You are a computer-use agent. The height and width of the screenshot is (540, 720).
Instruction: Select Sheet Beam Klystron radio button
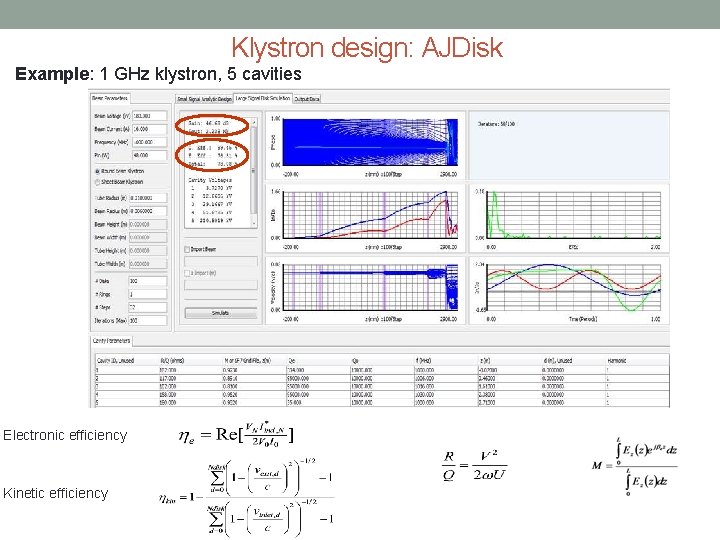point(97,182)
